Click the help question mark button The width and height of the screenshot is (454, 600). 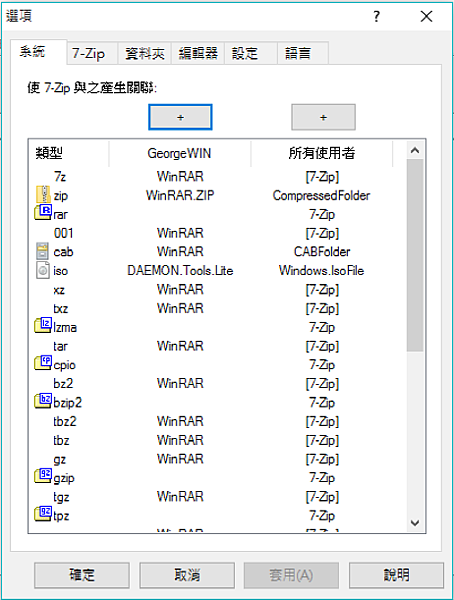pos(377,16)
